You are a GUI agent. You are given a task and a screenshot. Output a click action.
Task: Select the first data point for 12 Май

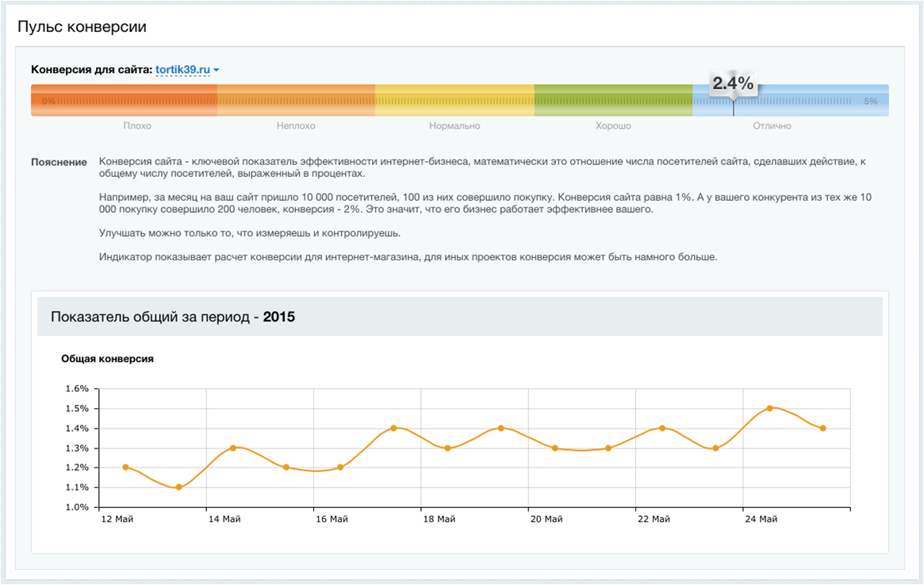(125, 468)
